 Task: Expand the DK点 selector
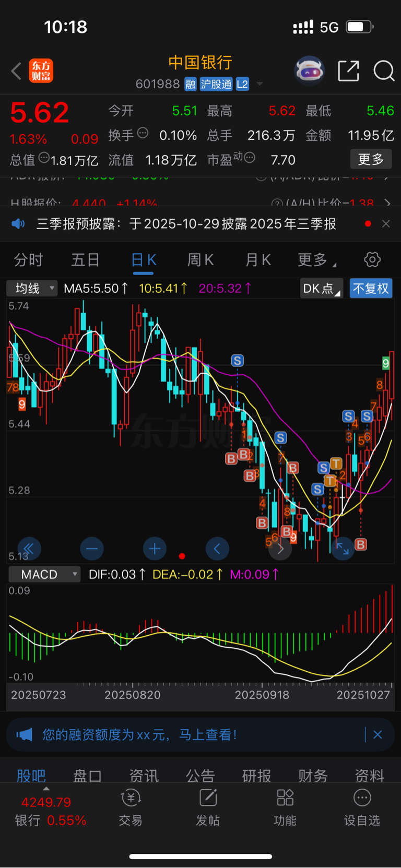[x=321, y=289]
